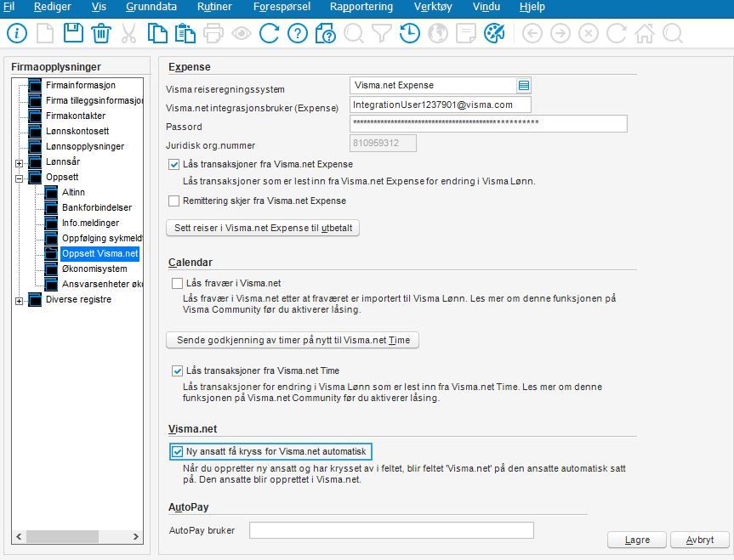Image resolution: width=734 pixels, height=560 pixels.
Task: Click the greyed note page icon
Action: (466, 34)
